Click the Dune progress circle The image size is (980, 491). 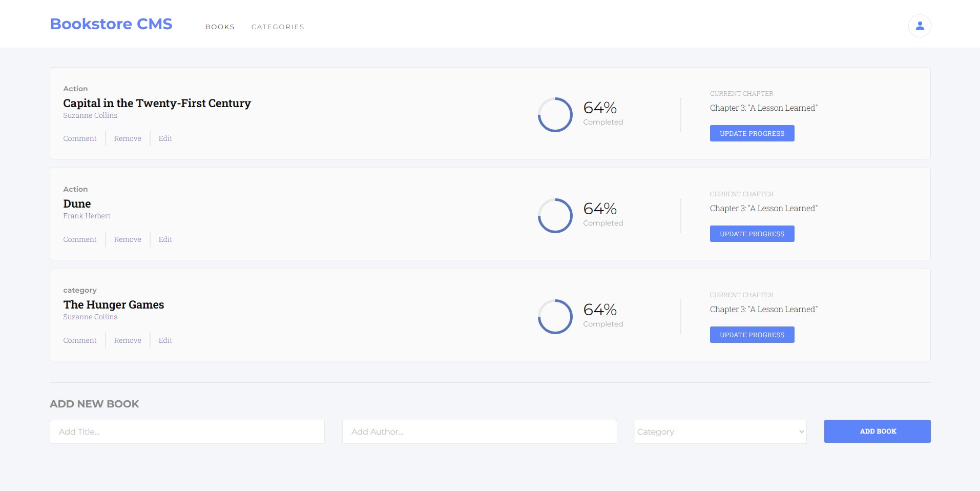(555, 216)
